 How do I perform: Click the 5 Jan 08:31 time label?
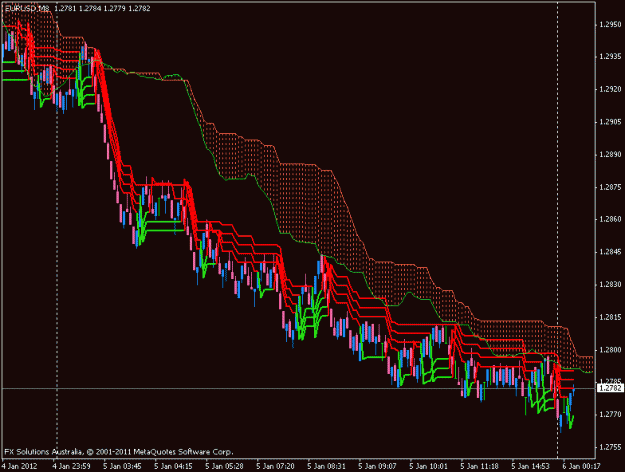(x=327, y=466)
